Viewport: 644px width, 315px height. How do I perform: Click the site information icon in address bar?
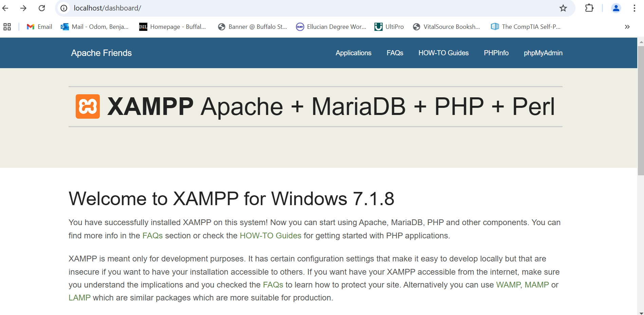coord(64,8)
